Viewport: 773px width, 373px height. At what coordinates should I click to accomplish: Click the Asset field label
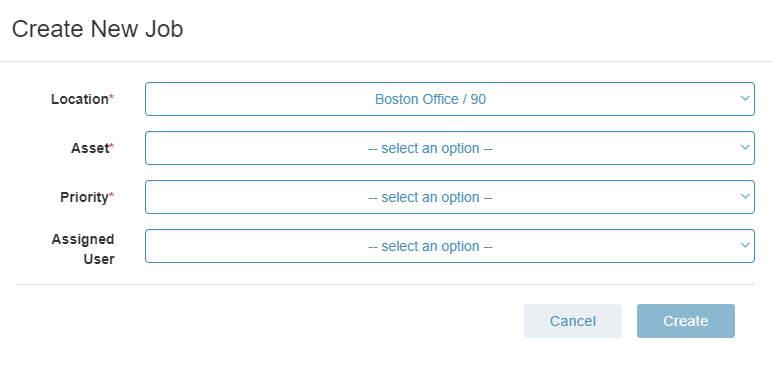click(90, 148)
